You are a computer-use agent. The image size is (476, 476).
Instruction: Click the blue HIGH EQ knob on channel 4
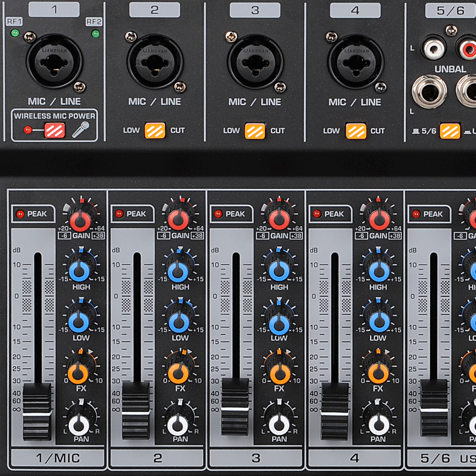[x=378, y=270]
